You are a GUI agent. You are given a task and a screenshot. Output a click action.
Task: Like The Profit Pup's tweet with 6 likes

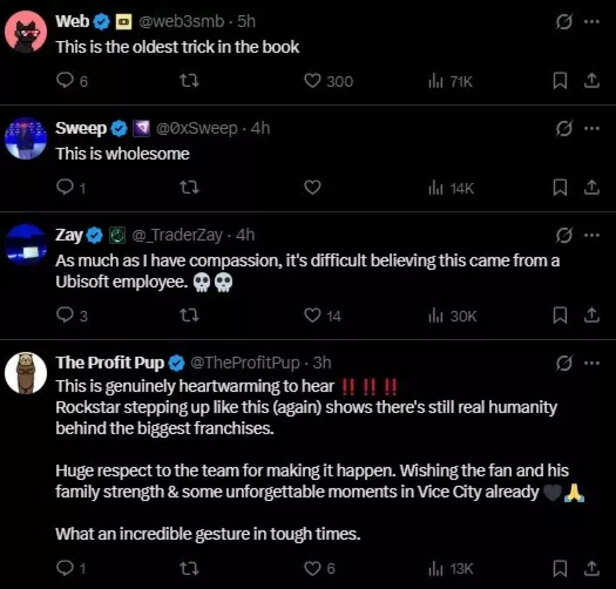click(311, 568)
